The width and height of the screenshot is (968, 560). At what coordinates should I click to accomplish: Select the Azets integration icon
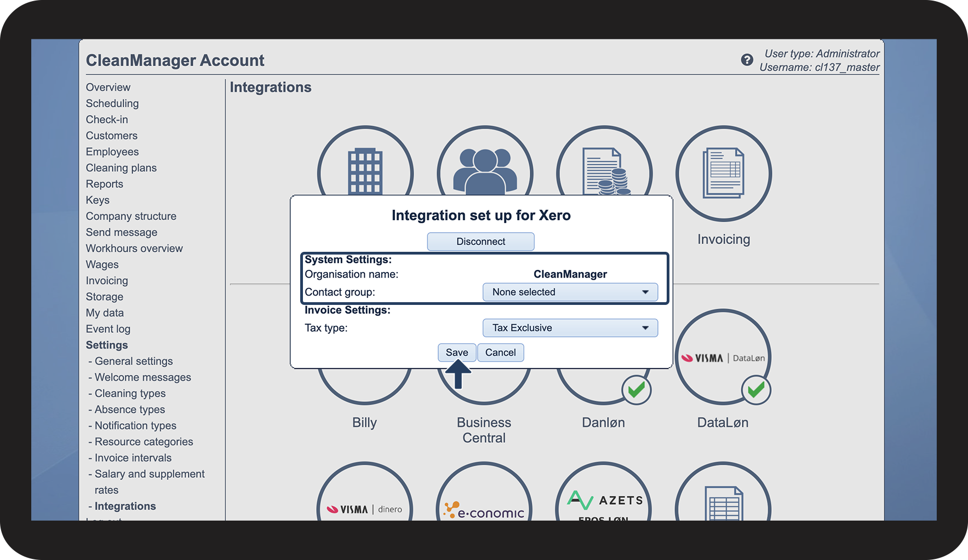coord(603,501)
